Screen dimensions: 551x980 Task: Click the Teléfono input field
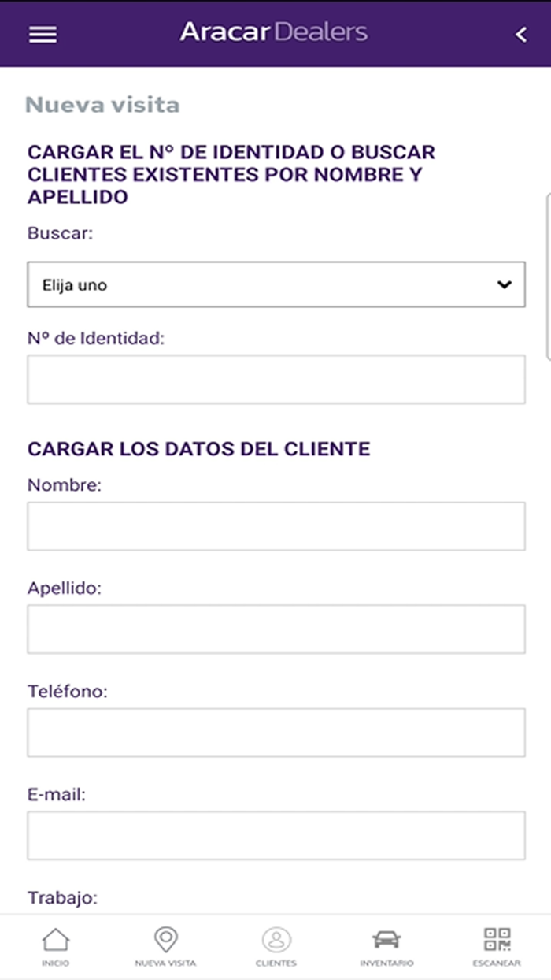275,732
